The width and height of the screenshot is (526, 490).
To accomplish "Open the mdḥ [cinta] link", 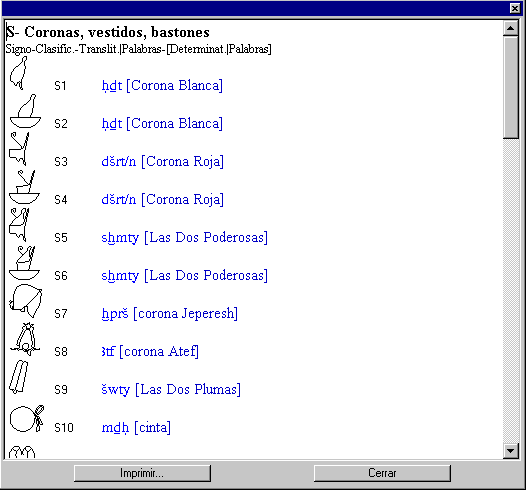I will 136,428.
